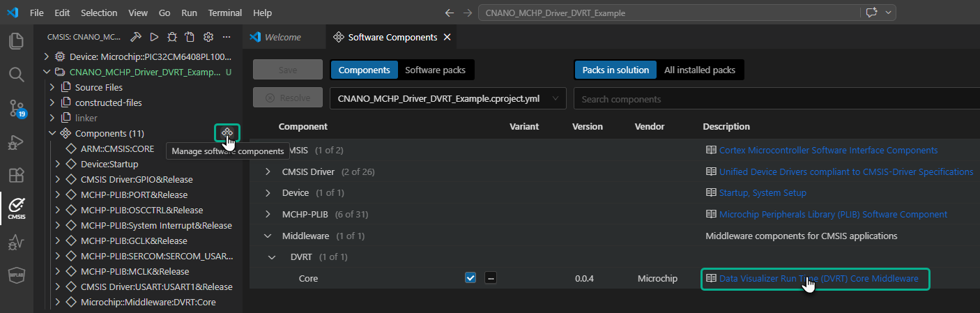Expand the CMSIS Driver component group

point(268,171)
